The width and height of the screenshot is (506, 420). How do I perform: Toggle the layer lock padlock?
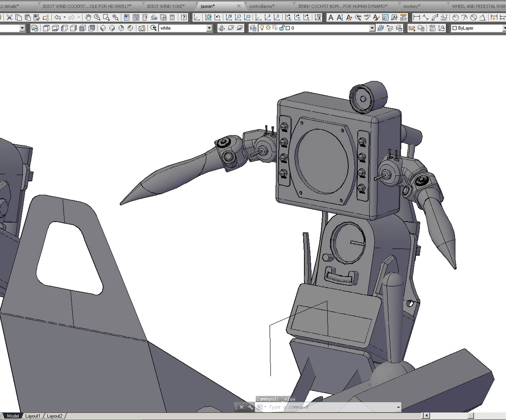click(x=282, y=28)
